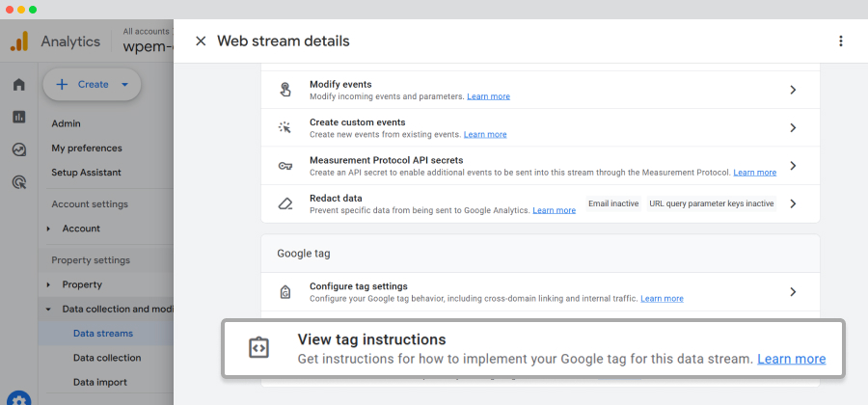
Task: Open Setup Assistant in the left menu
Action: tap(87, 173)
